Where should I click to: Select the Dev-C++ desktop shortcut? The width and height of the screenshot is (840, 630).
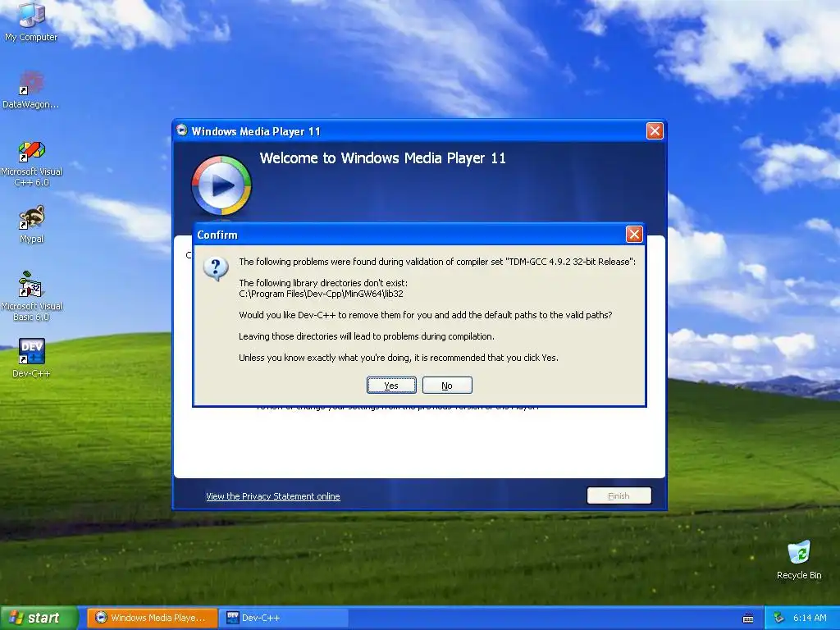point(31,358)
